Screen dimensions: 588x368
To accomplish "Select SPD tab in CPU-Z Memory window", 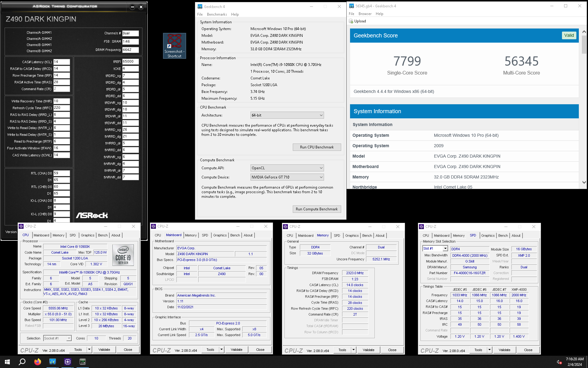I will click(337, 236).
